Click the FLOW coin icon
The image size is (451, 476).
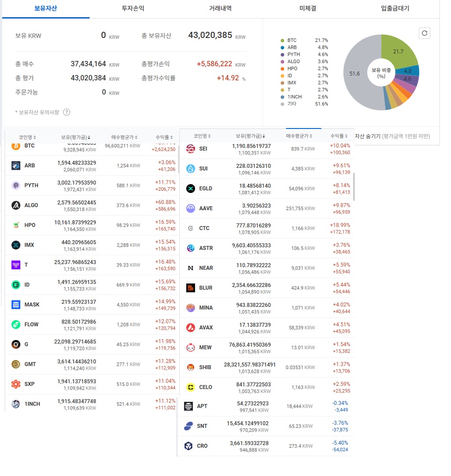(16, 325)
